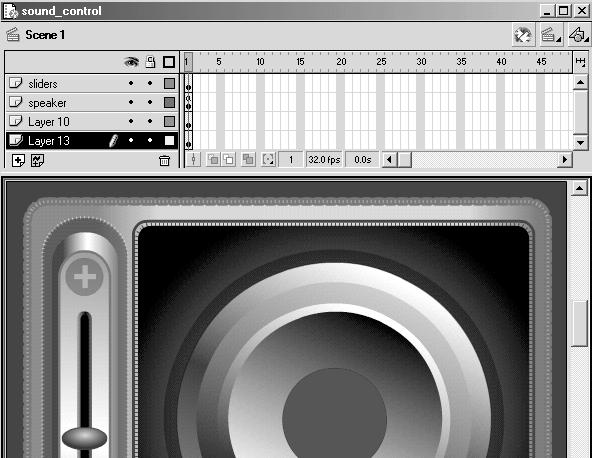
Task: Click the edit guides toolbar icon
Action: click(523, 35)
